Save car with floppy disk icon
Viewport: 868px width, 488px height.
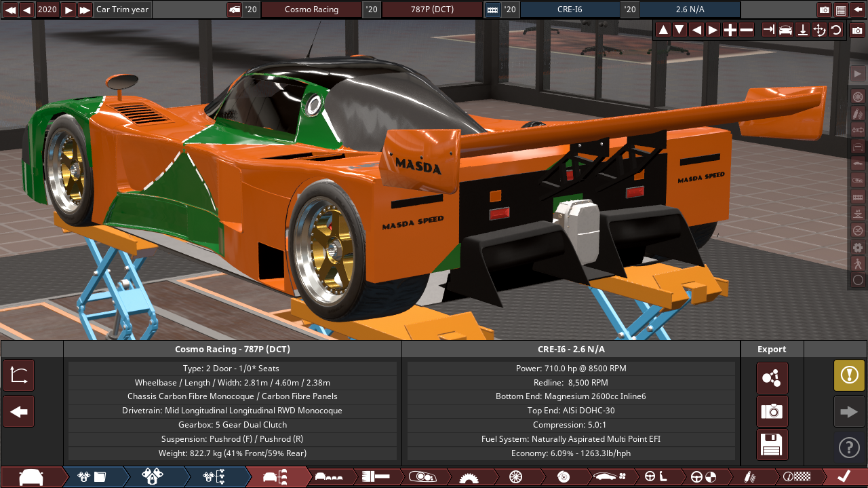(772, 445)
